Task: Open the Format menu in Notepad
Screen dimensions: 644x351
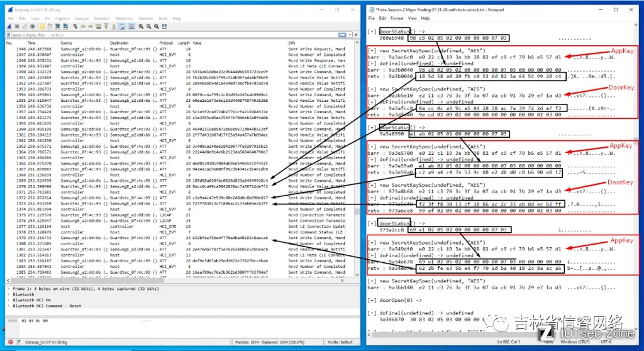Action: coord(397,18)
